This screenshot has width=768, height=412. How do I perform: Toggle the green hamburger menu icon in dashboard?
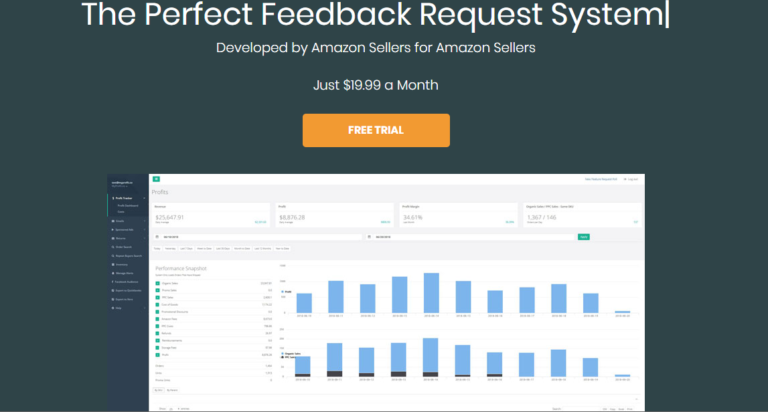click(156, 179)
